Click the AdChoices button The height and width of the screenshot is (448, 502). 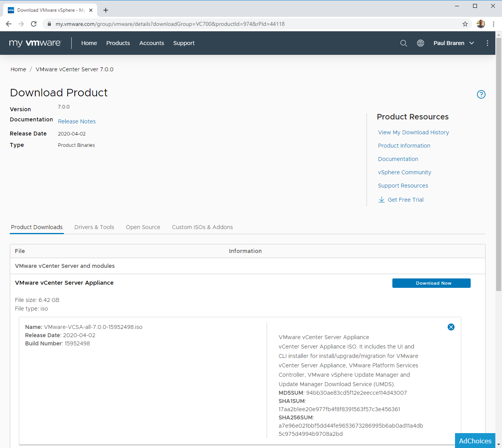pos(475,441)
